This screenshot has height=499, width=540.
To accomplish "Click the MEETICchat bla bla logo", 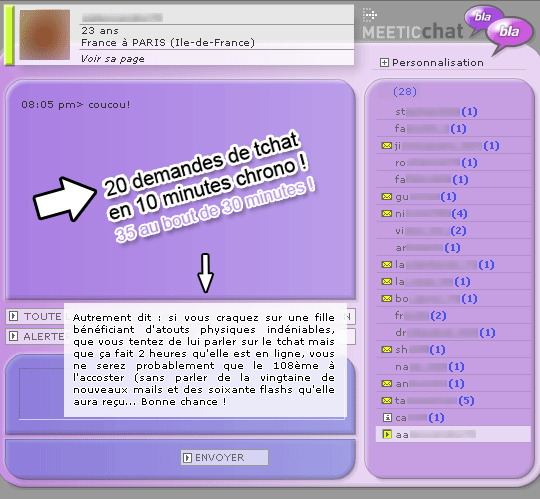I will 447,29.
